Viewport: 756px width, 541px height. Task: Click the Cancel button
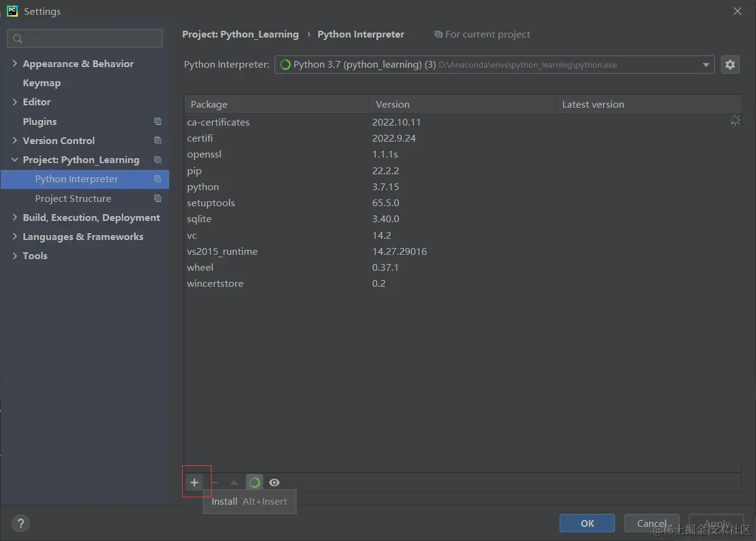tap(651, 523)
